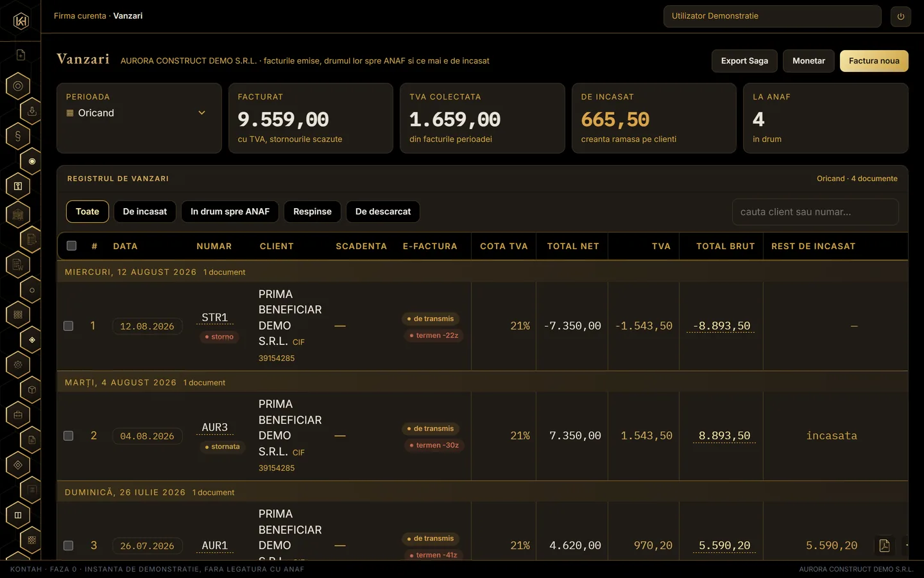The height and width of the screenshot is (578, 924).
Task: Check the row for invoice STR1
Action: point(68,326)
